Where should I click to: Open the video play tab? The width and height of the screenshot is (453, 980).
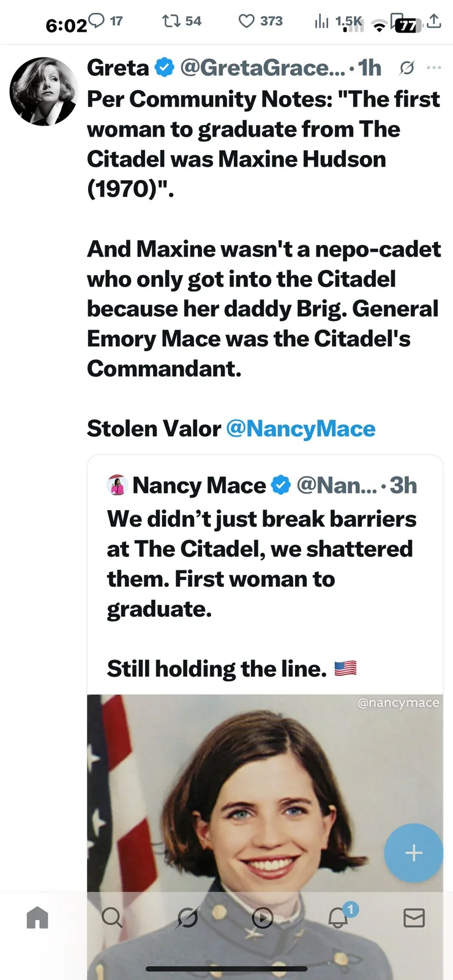click(x=263, y=918)
